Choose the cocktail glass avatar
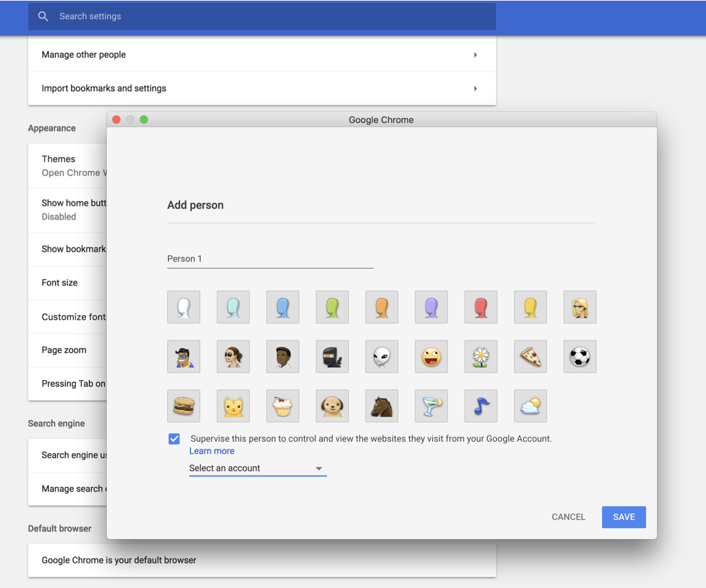This screenshot has width=706, height=588. [431, 406]
